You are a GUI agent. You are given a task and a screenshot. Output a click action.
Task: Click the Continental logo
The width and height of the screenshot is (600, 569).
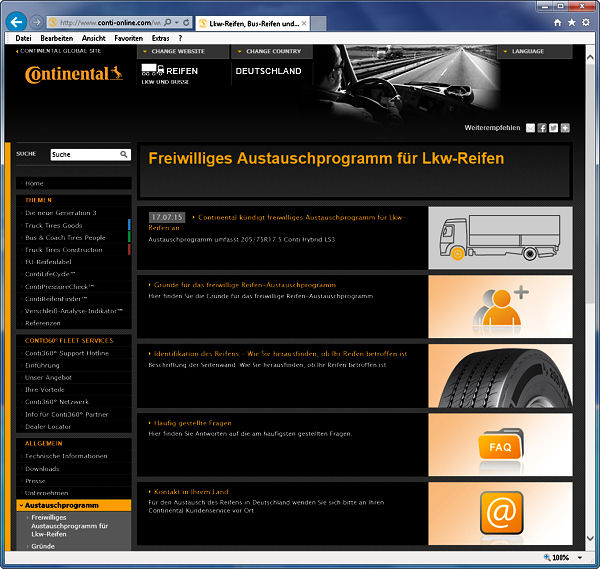(74, 74)
